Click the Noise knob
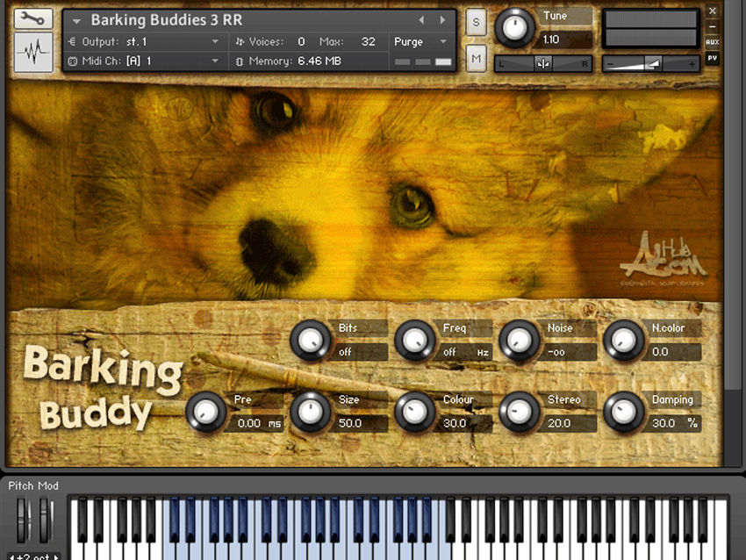746x560 pixels. coord(519,341)
